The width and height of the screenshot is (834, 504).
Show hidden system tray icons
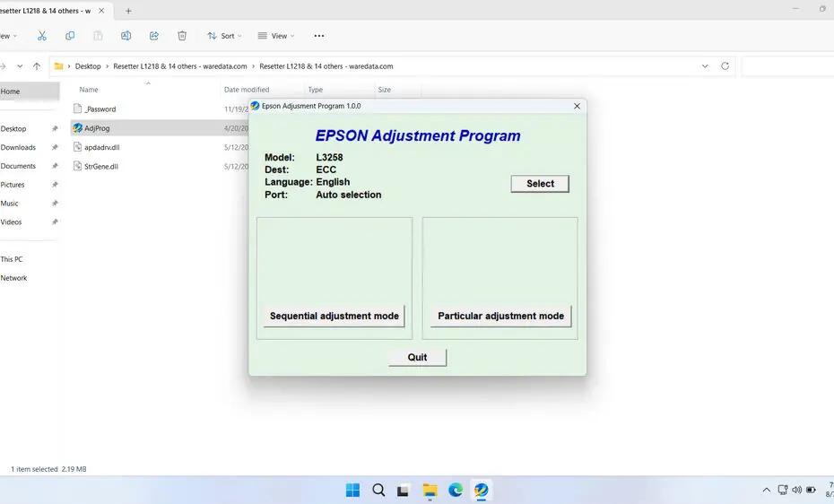coord(767,490)
